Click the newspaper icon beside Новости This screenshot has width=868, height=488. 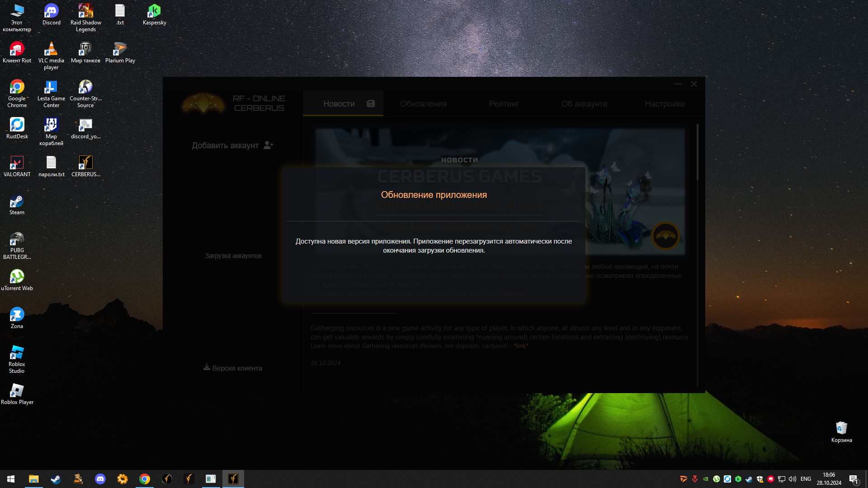pyautogui.click(x=371, y=103)
